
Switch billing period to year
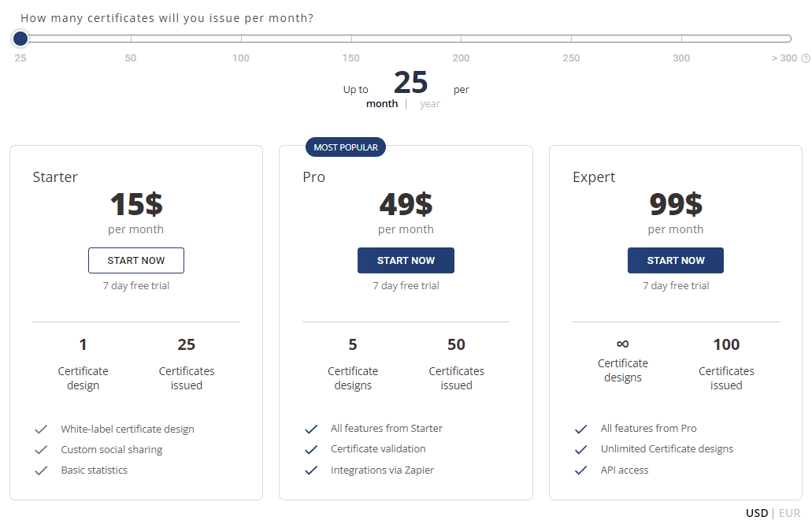(x=430, y=103)
